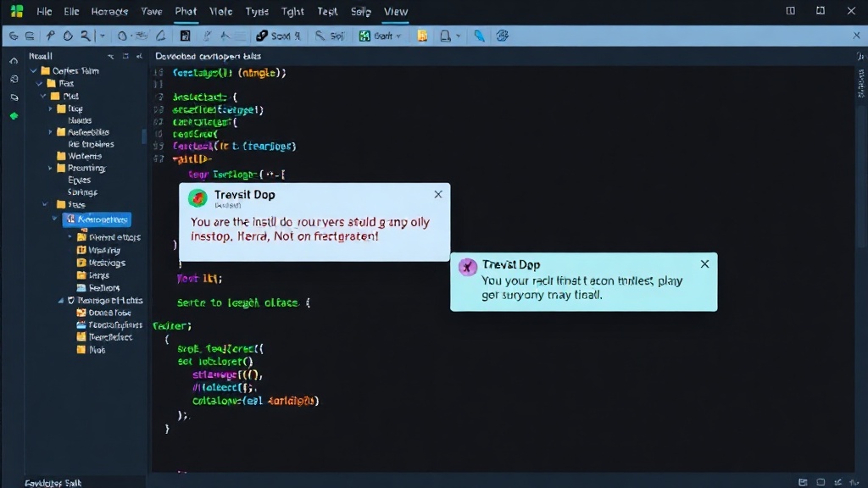The width and height of the screenshot is (868, 488).
Task: Click the Soj toolbar button
Action: coord(331,36)
